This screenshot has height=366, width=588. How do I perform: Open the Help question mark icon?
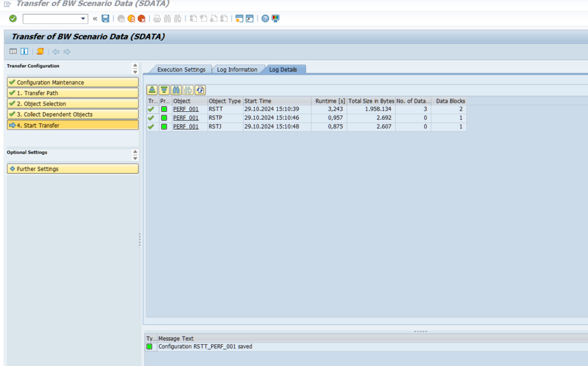click(265, 18)
